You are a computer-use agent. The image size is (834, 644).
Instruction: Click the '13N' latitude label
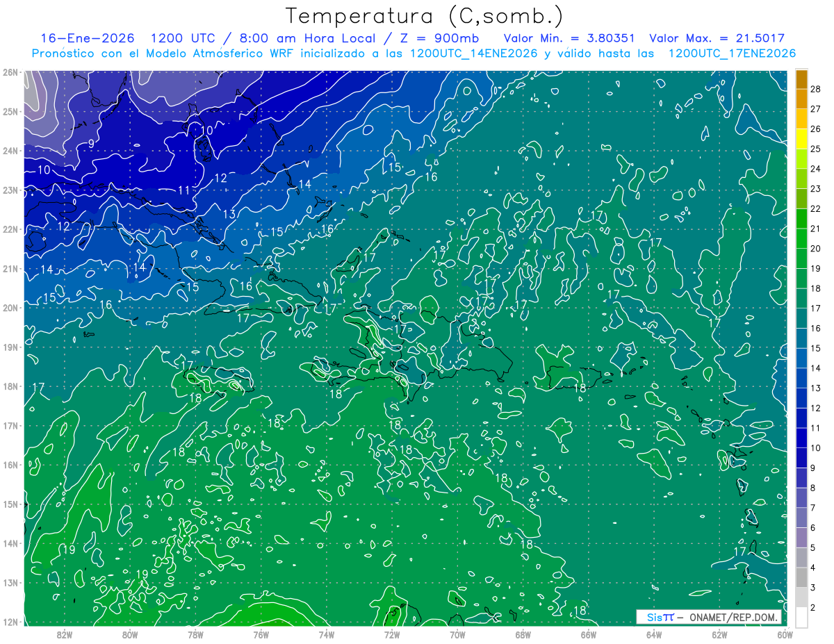click(10, 582)
